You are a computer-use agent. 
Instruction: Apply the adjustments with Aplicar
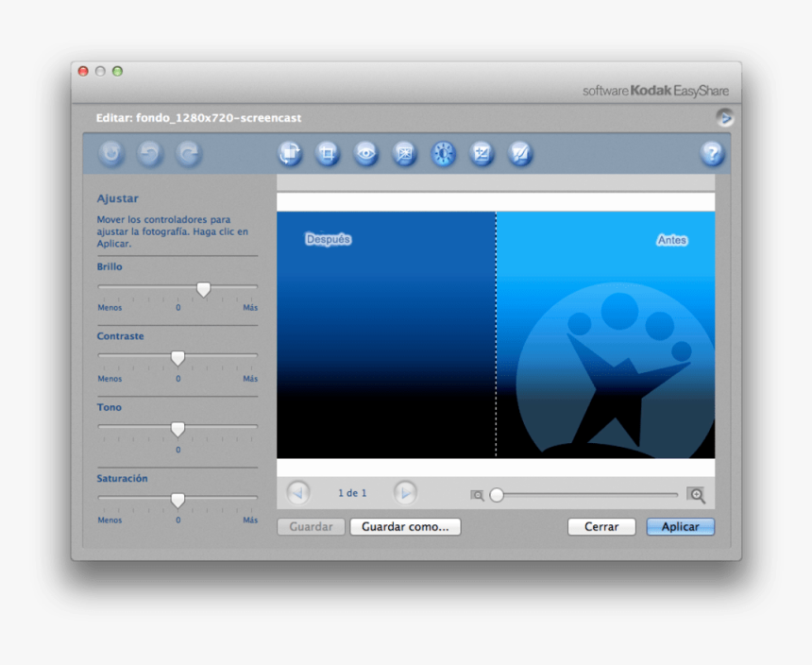[x=680, y=526]
